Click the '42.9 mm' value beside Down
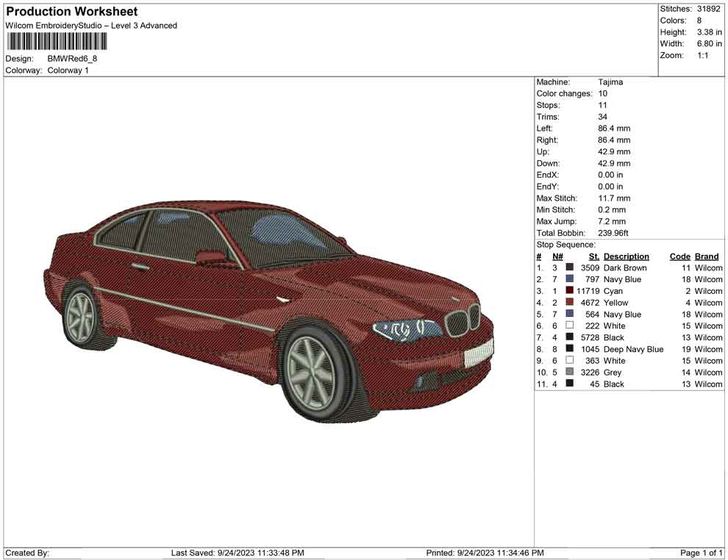This screenshot has height=560, width=728. click(x=614, y=163)
